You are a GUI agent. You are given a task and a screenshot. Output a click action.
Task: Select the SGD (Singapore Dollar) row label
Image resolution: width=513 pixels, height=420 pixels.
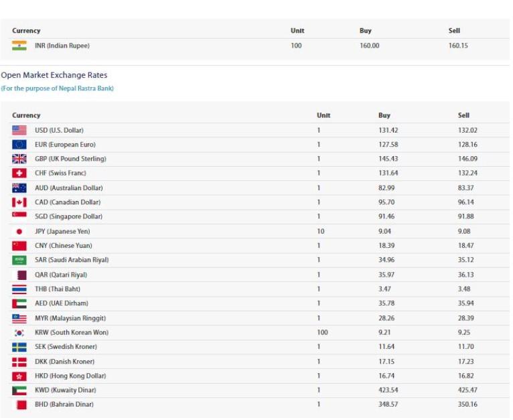click(68, 216)
